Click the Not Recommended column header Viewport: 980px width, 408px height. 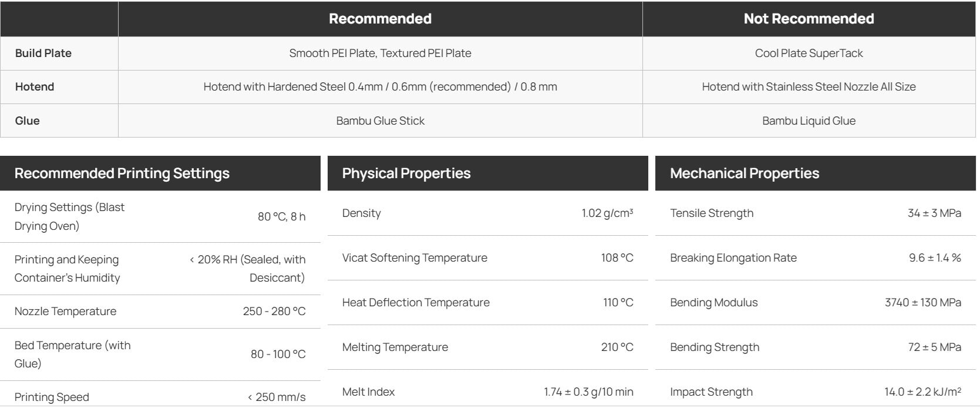(809, 19)
